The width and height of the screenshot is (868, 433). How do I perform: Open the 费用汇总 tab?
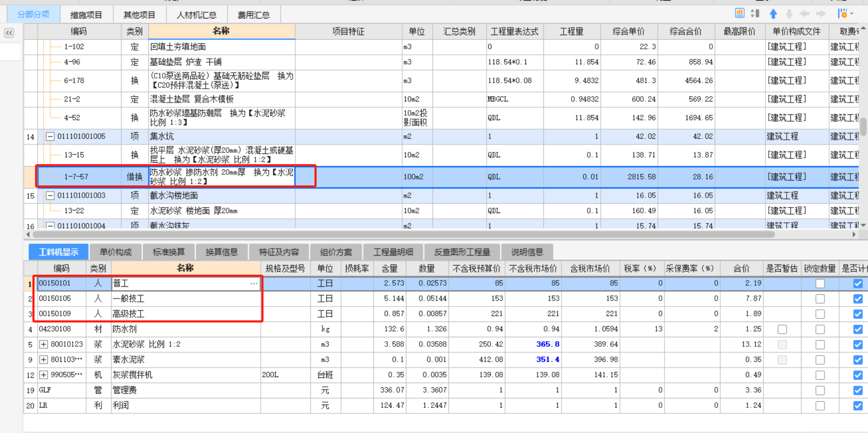[x=253, y=15]
